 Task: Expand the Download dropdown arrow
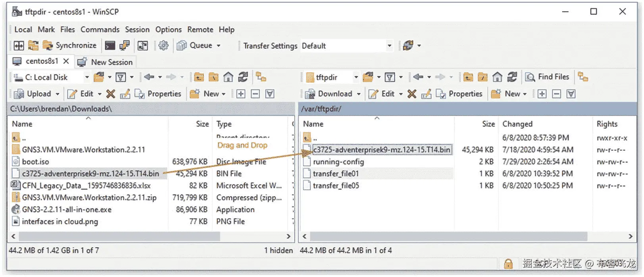(x=359, y=94)
